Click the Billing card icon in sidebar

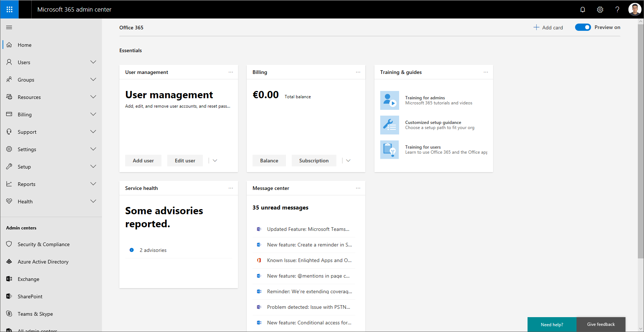pyautogui.click(x=9, y=114)
